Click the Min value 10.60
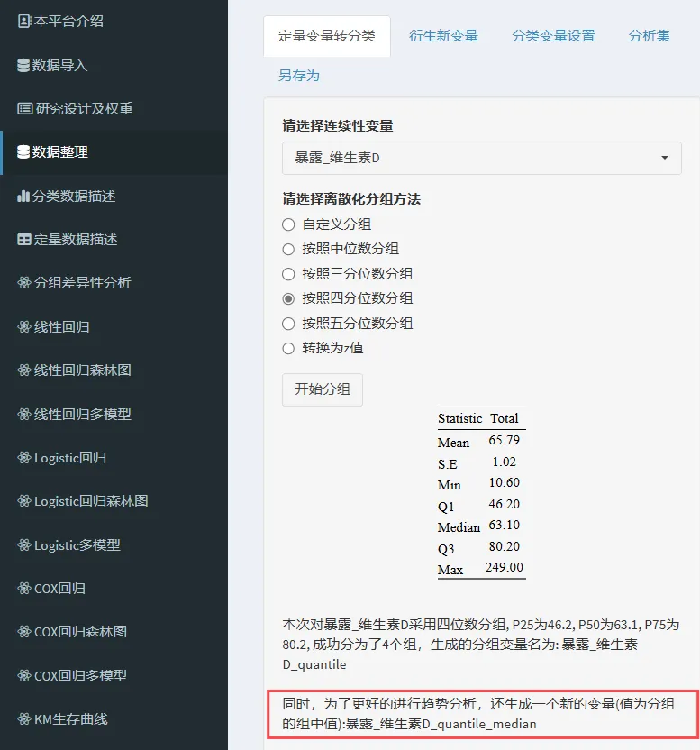The image size is (700, 750). point(504,482)
